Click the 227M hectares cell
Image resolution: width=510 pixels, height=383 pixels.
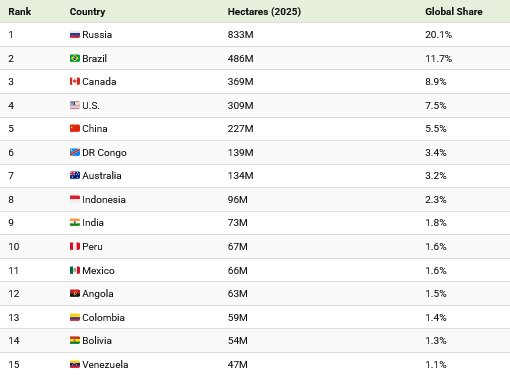(241, 129)
